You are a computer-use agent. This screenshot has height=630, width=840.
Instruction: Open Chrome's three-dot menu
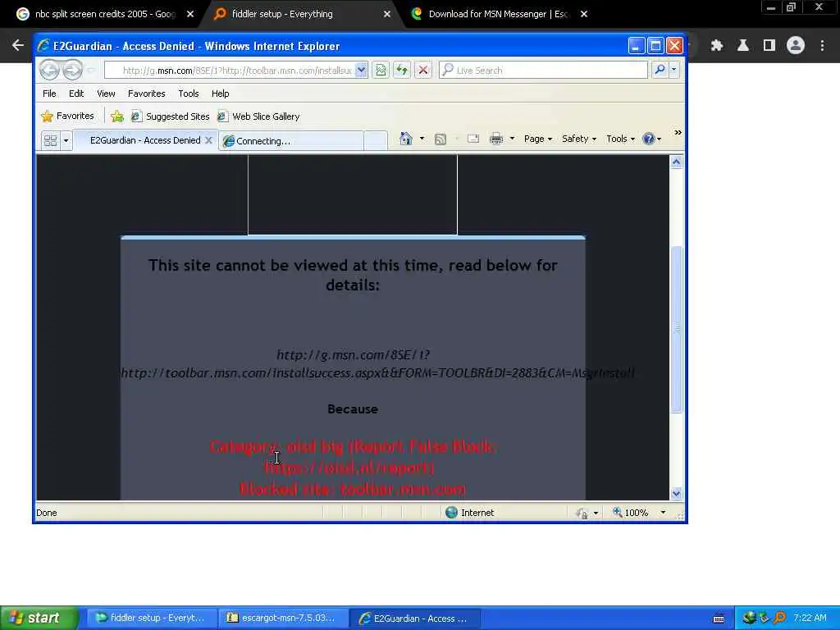tap(822, 46)
